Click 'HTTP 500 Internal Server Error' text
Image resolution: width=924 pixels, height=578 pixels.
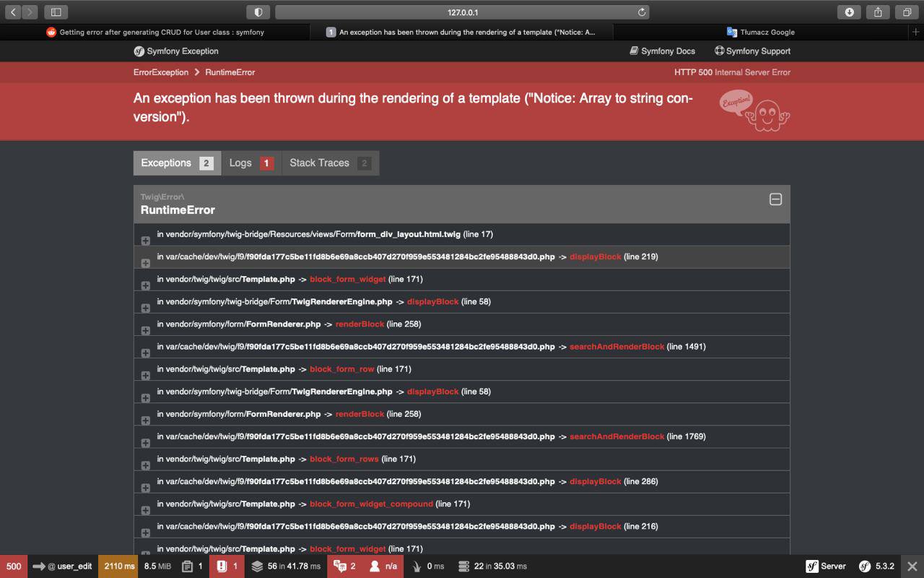pyautogui.click(x=733, y=72)
